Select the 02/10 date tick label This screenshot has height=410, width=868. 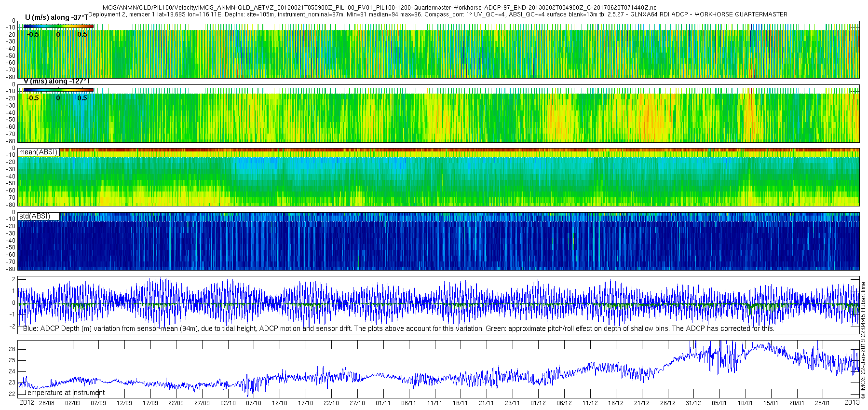click(228, 403)
